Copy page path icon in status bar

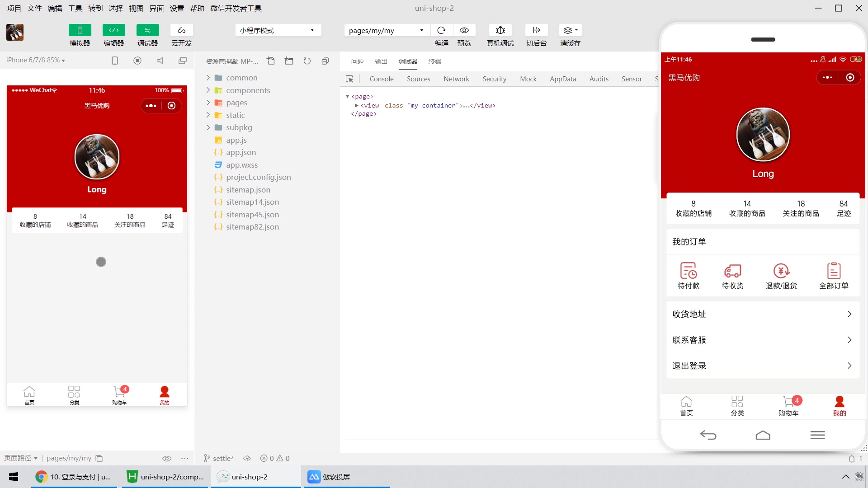pos(99,458)
